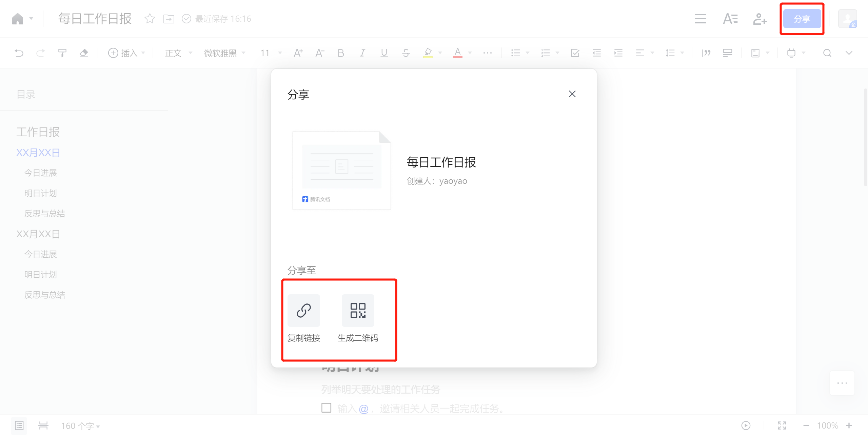Open the search magnifier icon

(827, 53)
